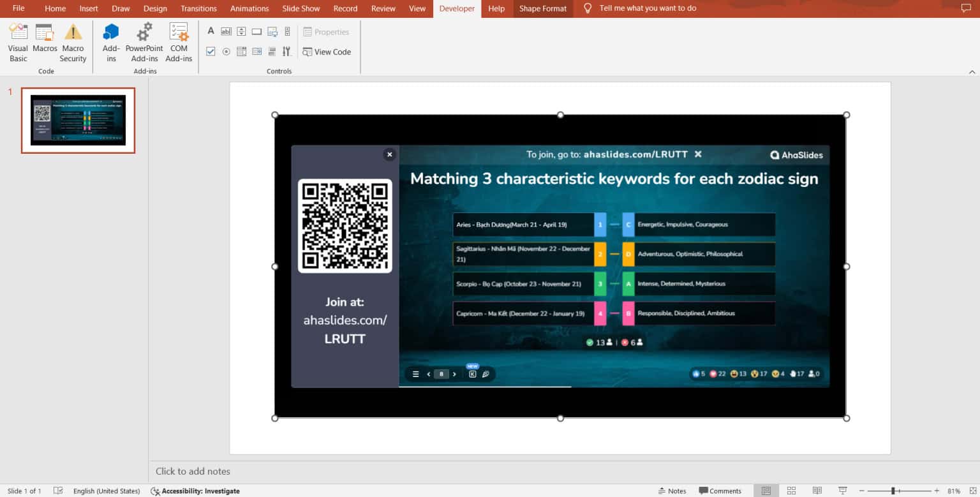Viewport: 980px width, 497px height.
Task: Insert a Text Box control
Action: coord(226,31)
